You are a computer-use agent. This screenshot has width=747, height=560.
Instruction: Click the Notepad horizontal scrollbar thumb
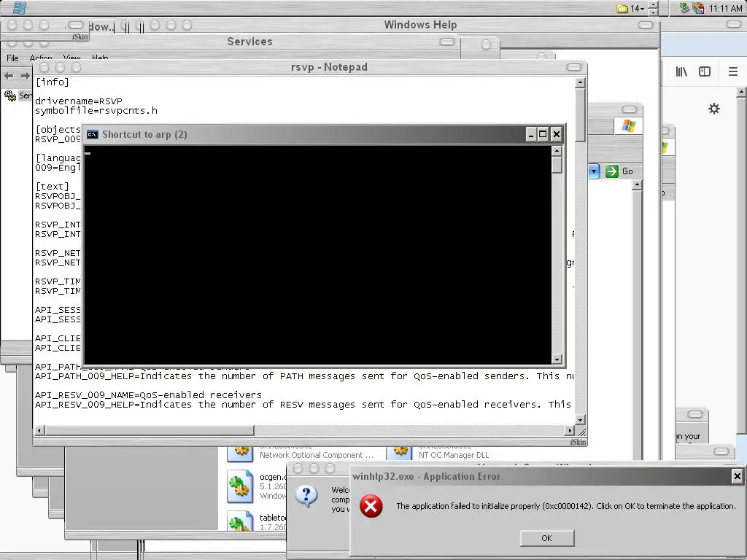pyautogui.click(x=150, y=430)
